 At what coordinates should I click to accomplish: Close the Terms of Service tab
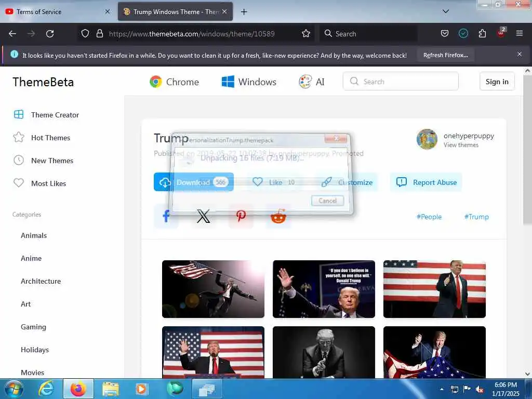coord(108,11)
